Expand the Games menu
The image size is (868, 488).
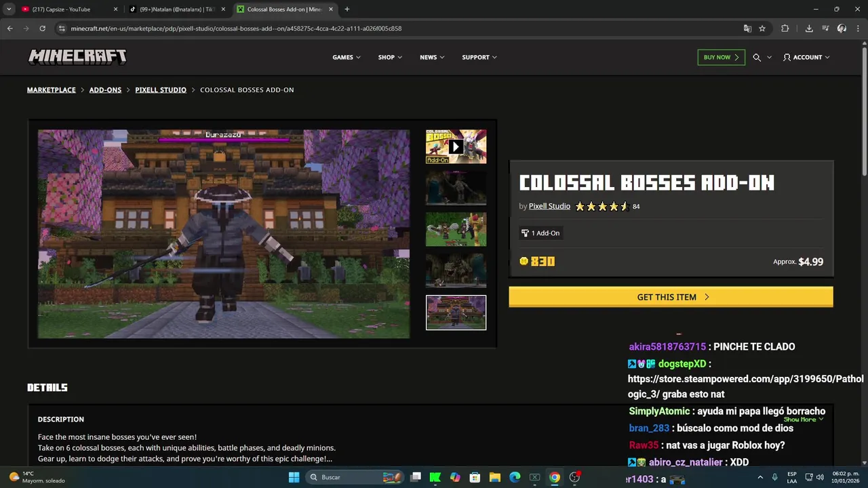(347, 58)
